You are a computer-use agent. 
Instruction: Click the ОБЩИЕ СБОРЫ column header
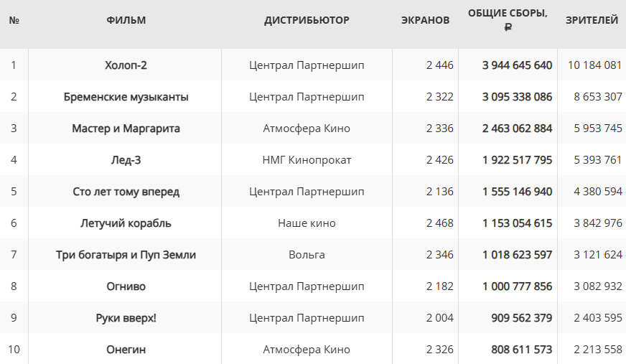pyautogui.click(x=508, y=20)
